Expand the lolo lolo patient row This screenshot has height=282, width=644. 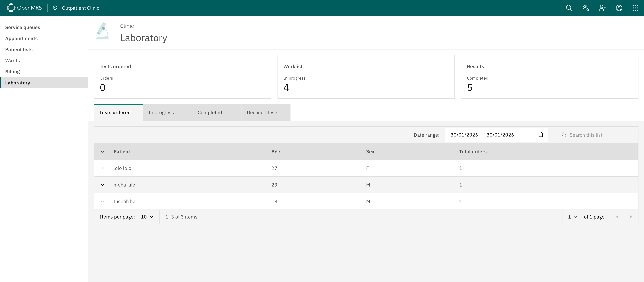pos(102,168)
